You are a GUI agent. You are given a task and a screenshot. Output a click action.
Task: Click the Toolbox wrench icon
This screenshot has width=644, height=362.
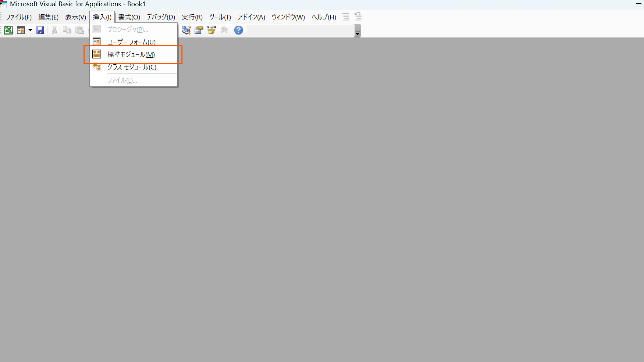(224, 30)
